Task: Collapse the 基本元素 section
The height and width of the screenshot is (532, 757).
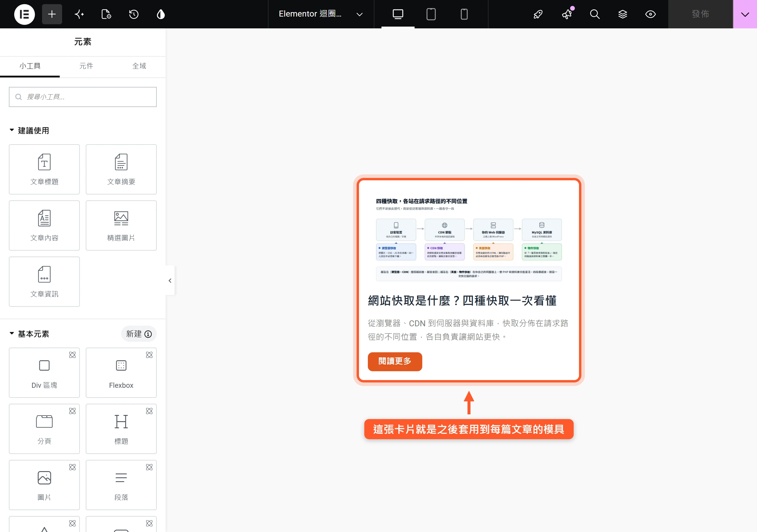Action: [29, 334]
